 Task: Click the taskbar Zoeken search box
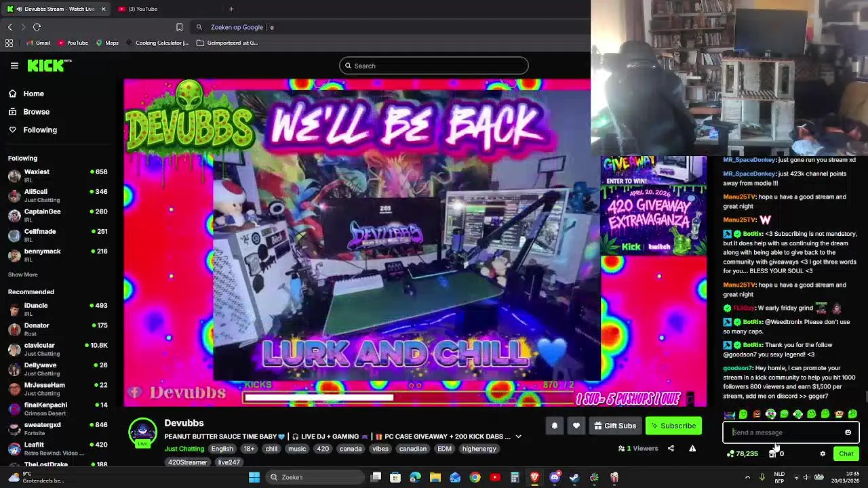[315, 477]
